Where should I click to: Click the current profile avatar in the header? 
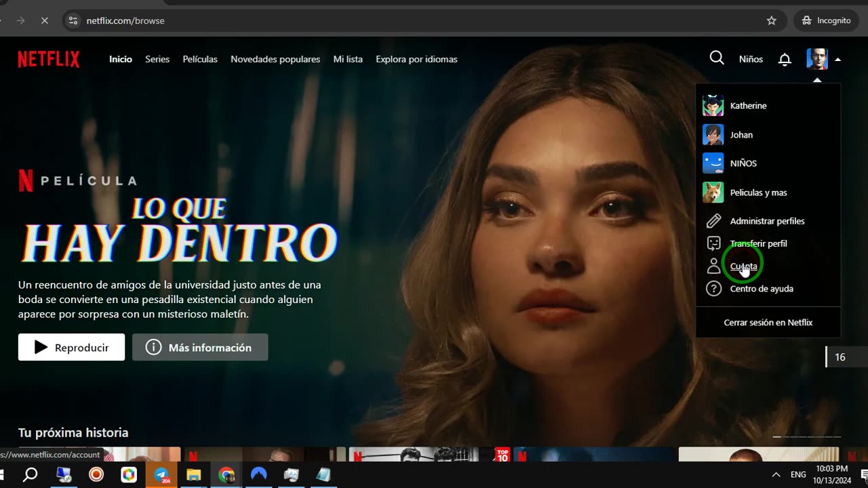[x=817, y=59]
